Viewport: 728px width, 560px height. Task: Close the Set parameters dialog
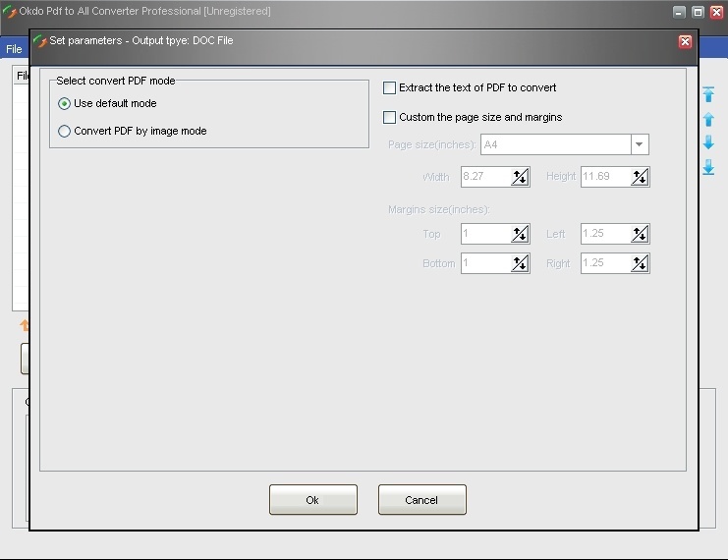(685, 42)
